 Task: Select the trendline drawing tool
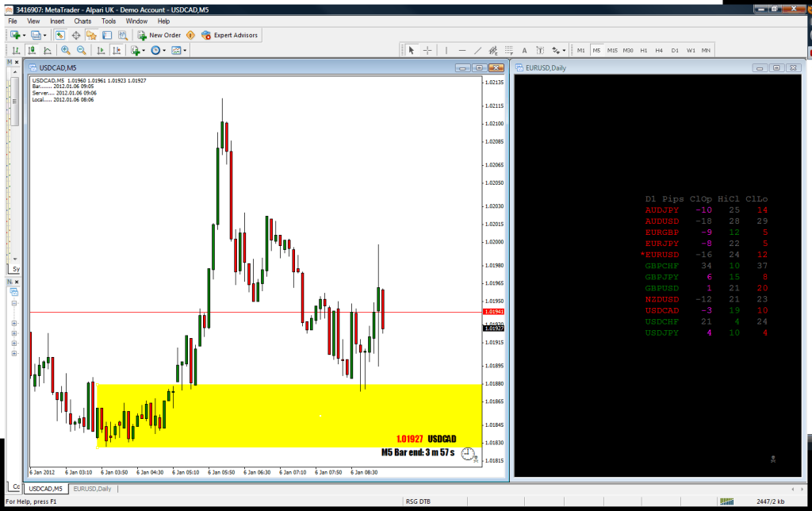[477, 50]
